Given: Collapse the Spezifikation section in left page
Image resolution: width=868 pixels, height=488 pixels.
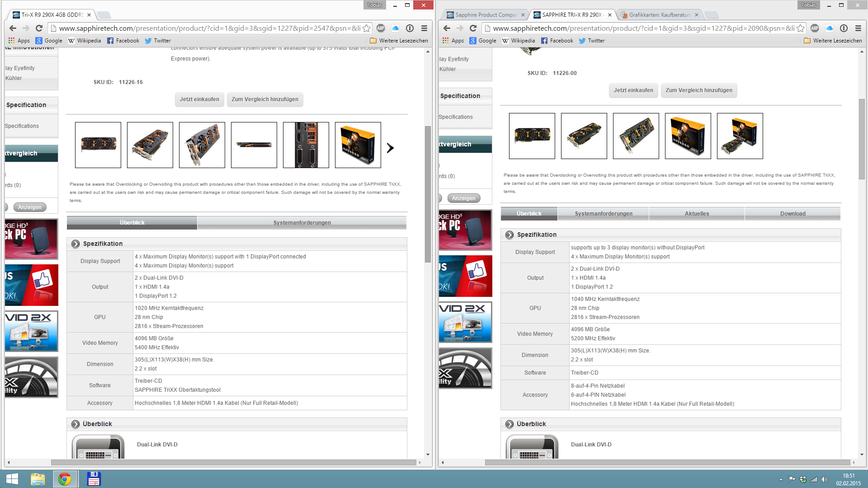Looking at the screenshot, I should [x=75, y=244].
